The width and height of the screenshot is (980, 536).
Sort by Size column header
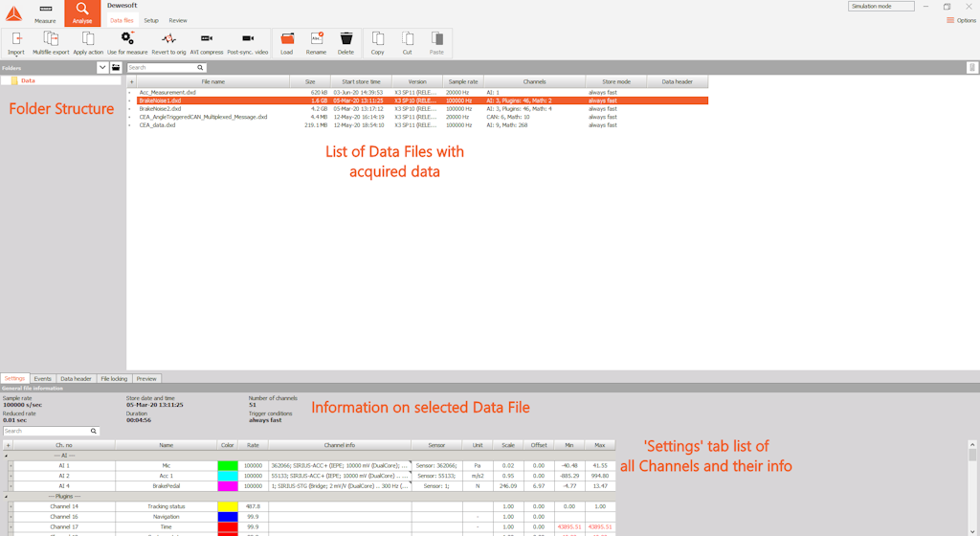pyautogui.click(x=310, y=82)
